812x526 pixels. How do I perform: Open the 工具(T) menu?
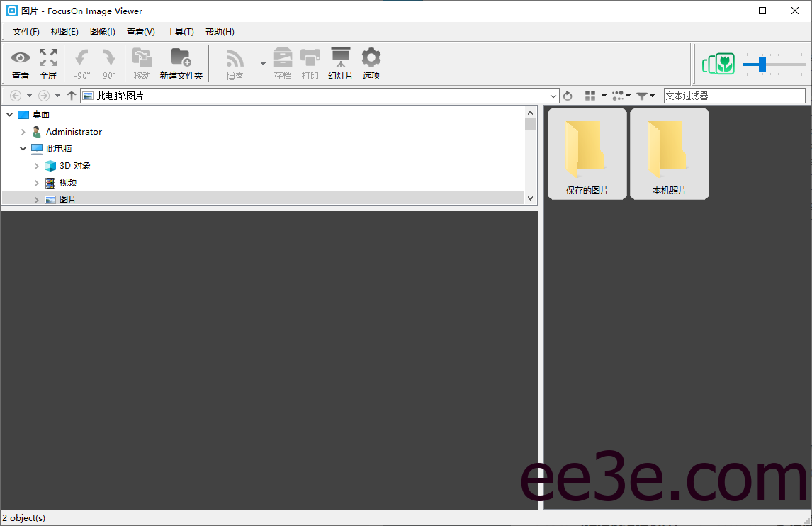coord(180,31)
